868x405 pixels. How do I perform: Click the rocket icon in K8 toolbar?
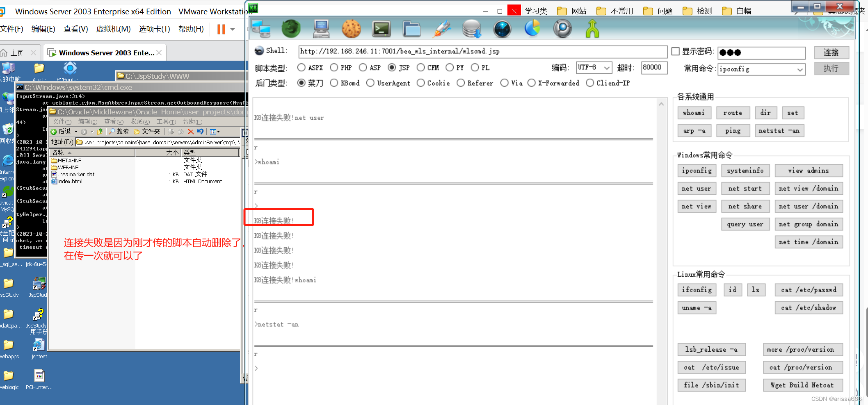[x=442, y=29]
